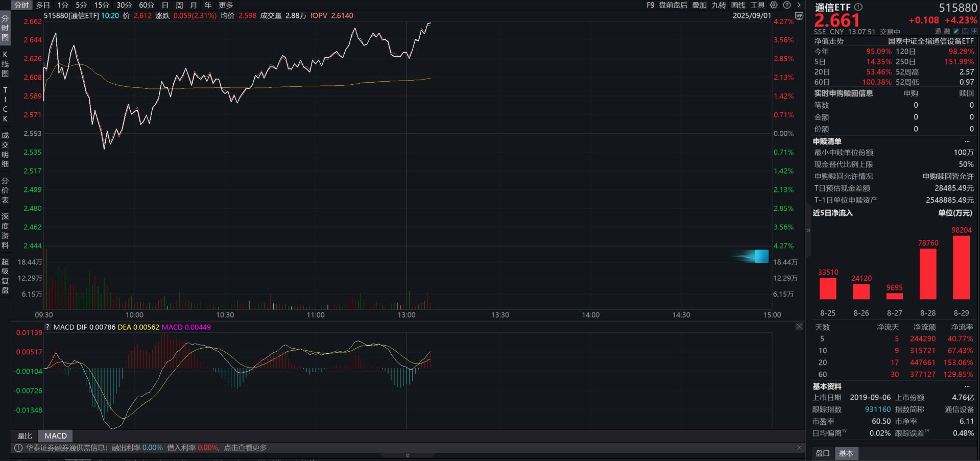Viewport: 980px width, 461px height.
Task: Click the blue plus add-to-watchlist icon
Action: point(974,32)
